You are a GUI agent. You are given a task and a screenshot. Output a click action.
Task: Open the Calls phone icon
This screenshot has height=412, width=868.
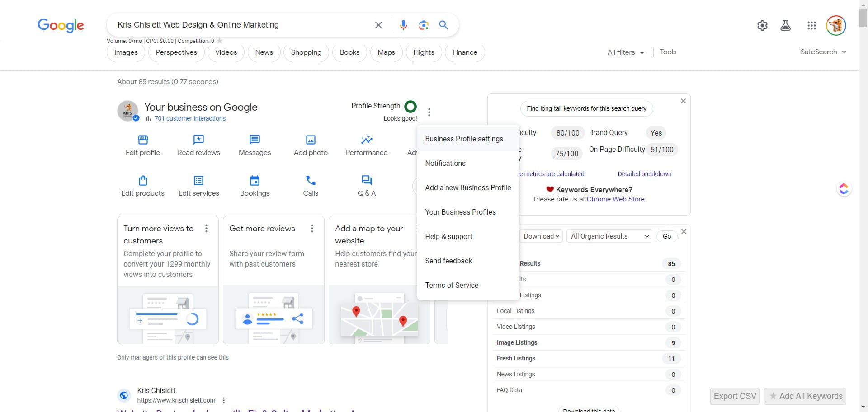point(311,181)
